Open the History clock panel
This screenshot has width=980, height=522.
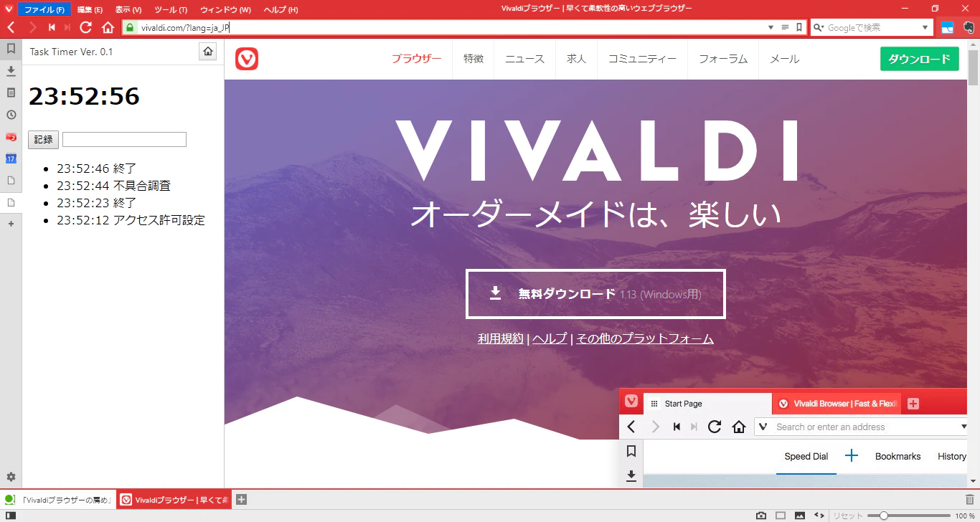tap(11, 115)
